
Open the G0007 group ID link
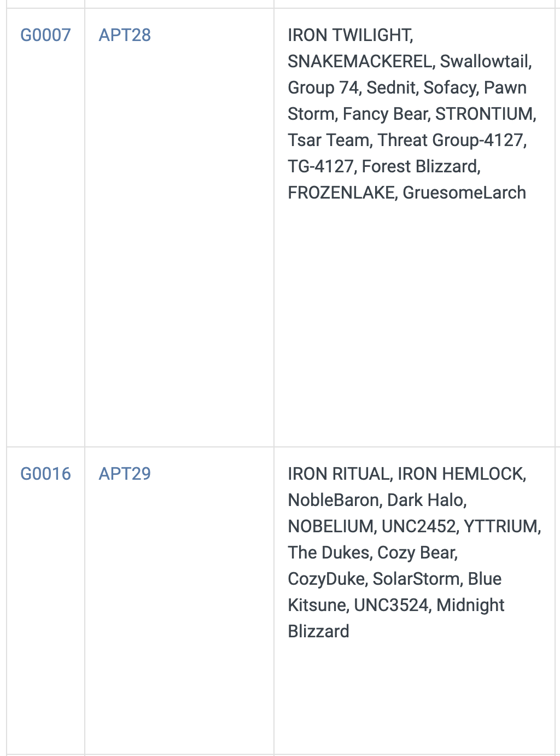(x=45, y=35)
